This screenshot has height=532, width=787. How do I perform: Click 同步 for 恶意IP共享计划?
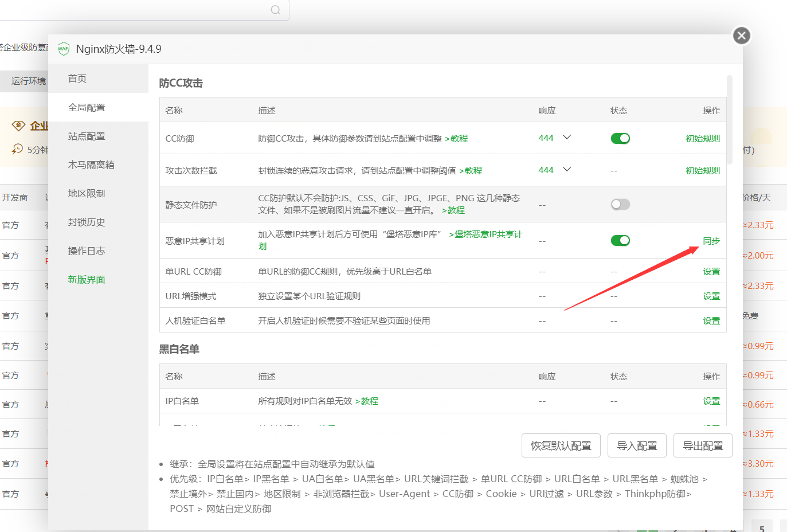click(x=711, y=241)
